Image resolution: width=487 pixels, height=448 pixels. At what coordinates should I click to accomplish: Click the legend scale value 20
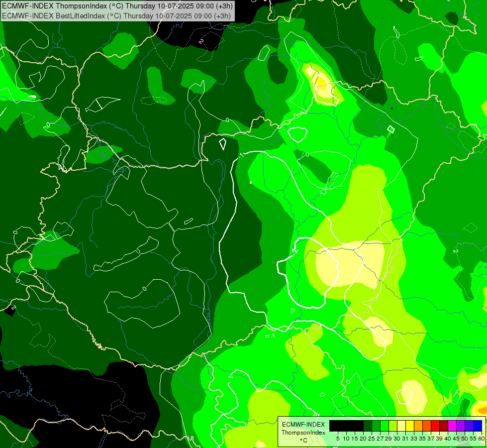[363, 439]
